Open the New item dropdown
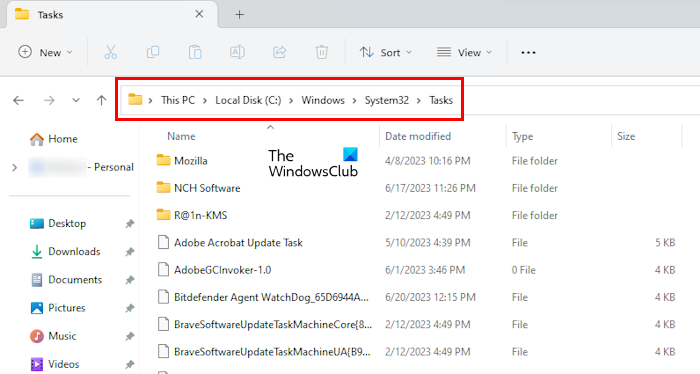700x374 pixels. [46, 52]
